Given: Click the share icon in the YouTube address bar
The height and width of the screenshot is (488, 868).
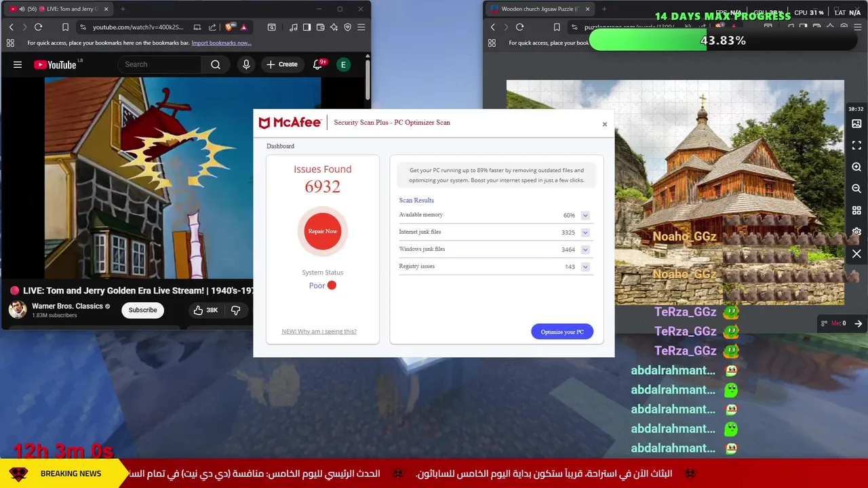Looking at the screenshot, I should pyautogui.click(x=212, y=27).
